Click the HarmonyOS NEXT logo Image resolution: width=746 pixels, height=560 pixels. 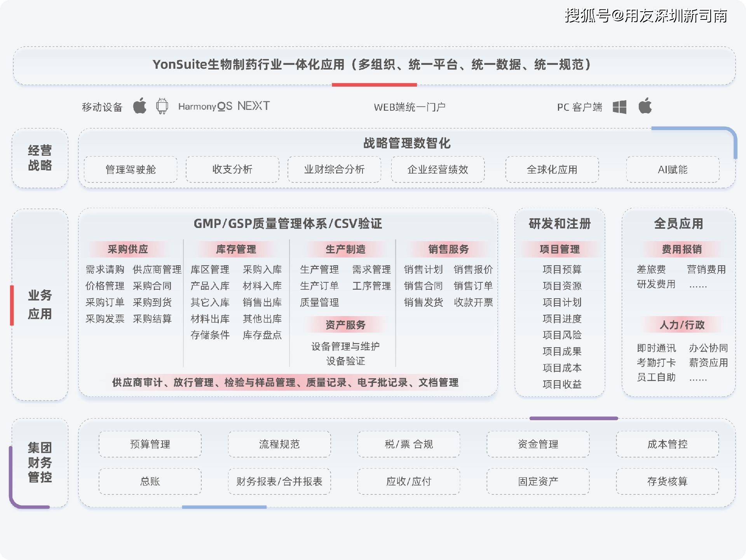click(x=224, y=106)
